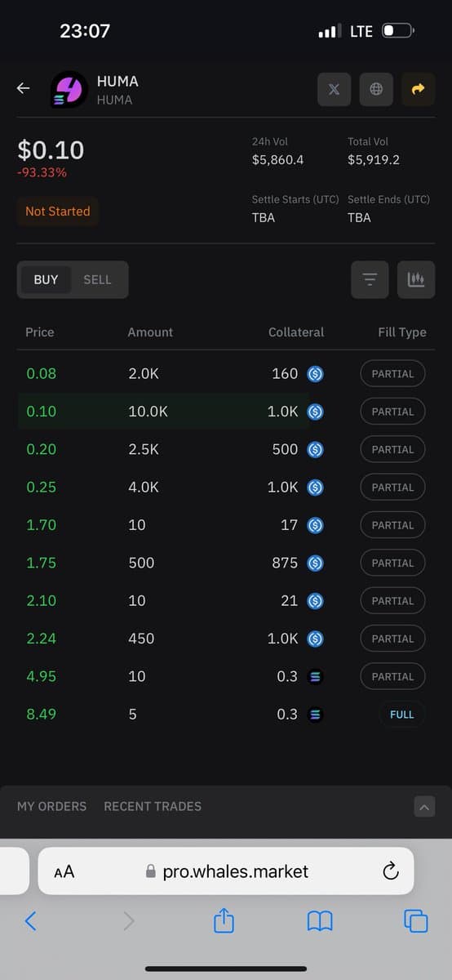Select the 0.10 price offer
This screenshot has height=980, width=452.
tap(42, 412)
